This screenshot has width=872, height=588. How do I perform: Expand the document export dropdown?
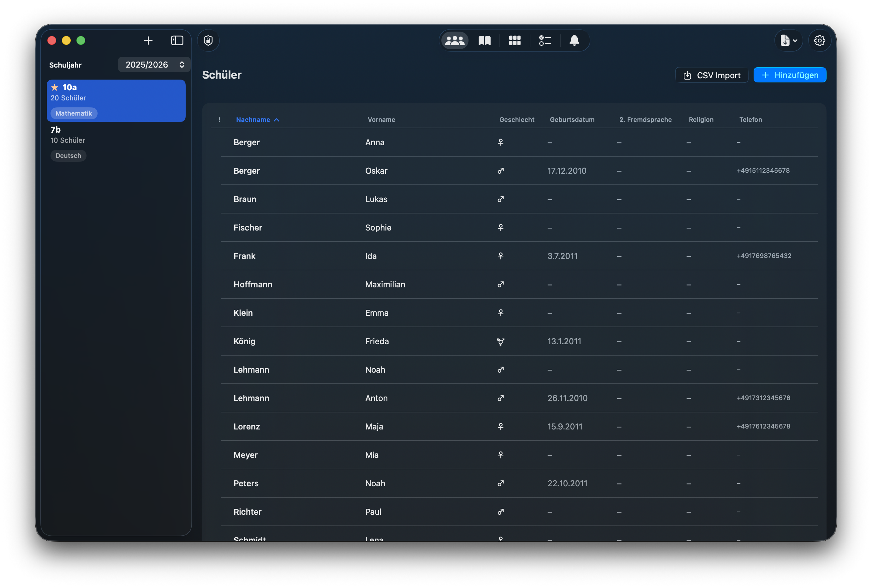click(x=788, y=40)
